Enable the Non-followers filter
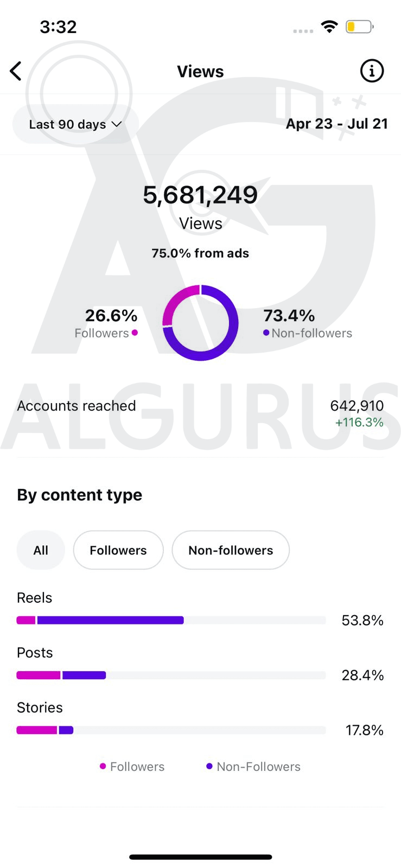This screenshot has width=401, height=868. point(230,550)
